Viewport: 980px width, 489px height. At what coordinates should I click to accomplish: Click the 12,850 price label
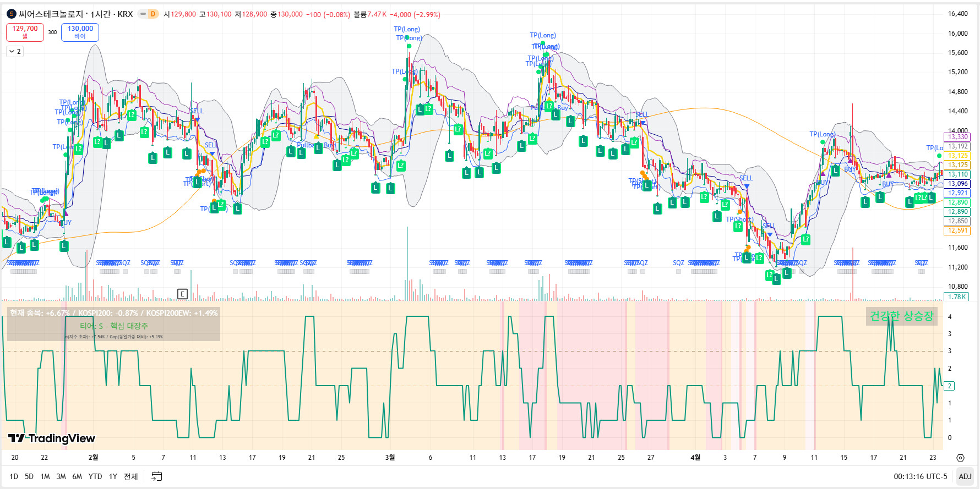tap(957, 221)
